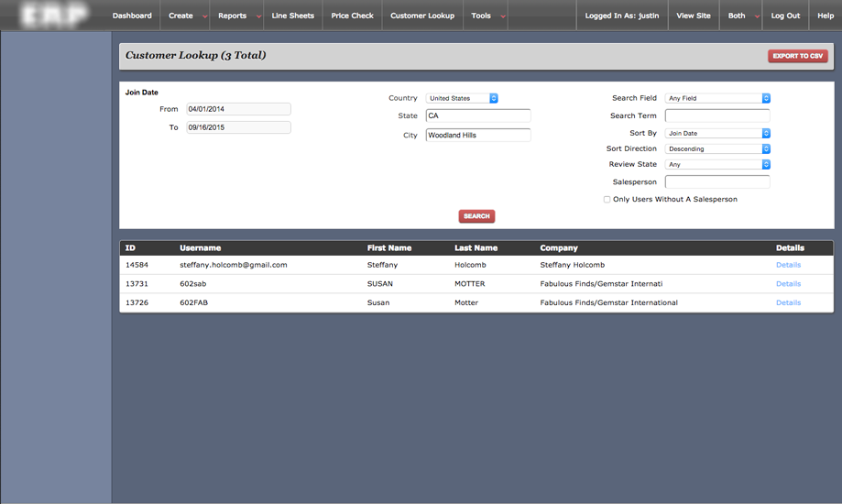Click the Salesperson input field
Viewport: 842px width, 504px height.
(717, 181)
